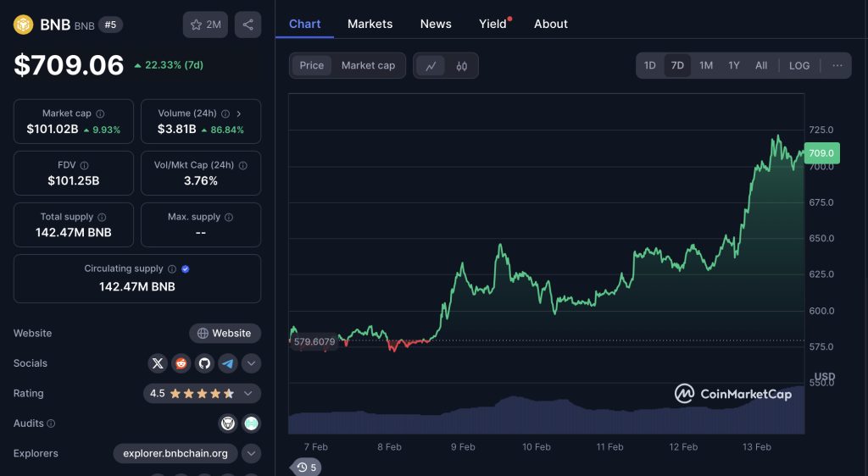
Task: Open the Yield tab
Action: [x=492, y=24]
